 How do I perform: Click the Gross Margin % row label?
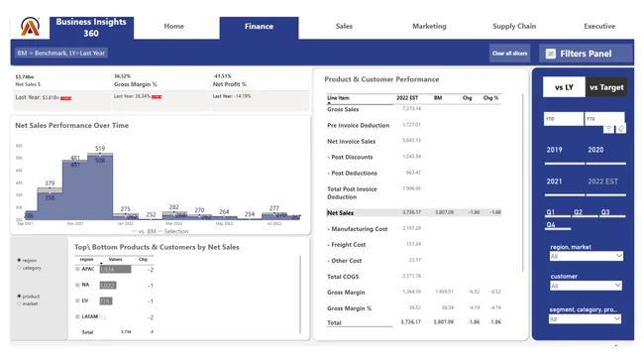click(x=349, y=308)
